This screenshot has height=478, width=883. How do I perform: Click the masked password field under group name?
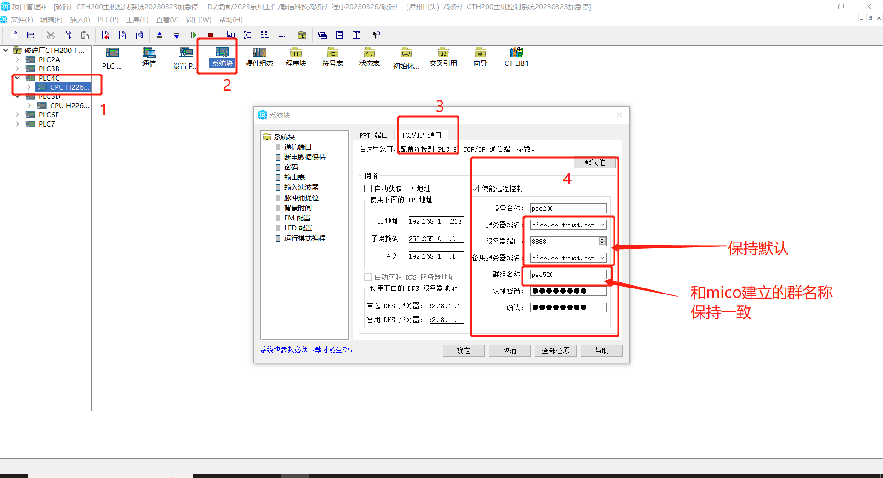tap(568, 291)
